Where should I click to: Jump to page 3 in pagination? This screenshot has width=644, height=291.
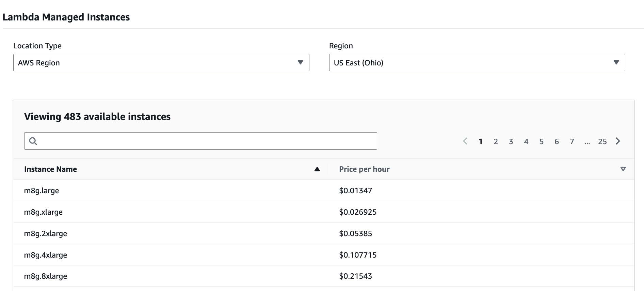[x=511, y=141]
